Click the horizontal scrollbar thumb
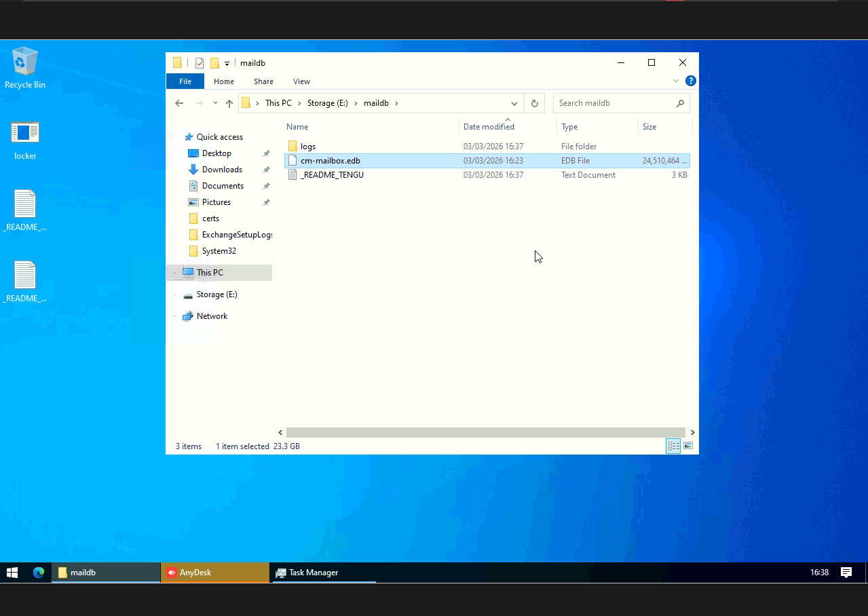The width and height of the screenshot is (868, 616). coord(485,432)
